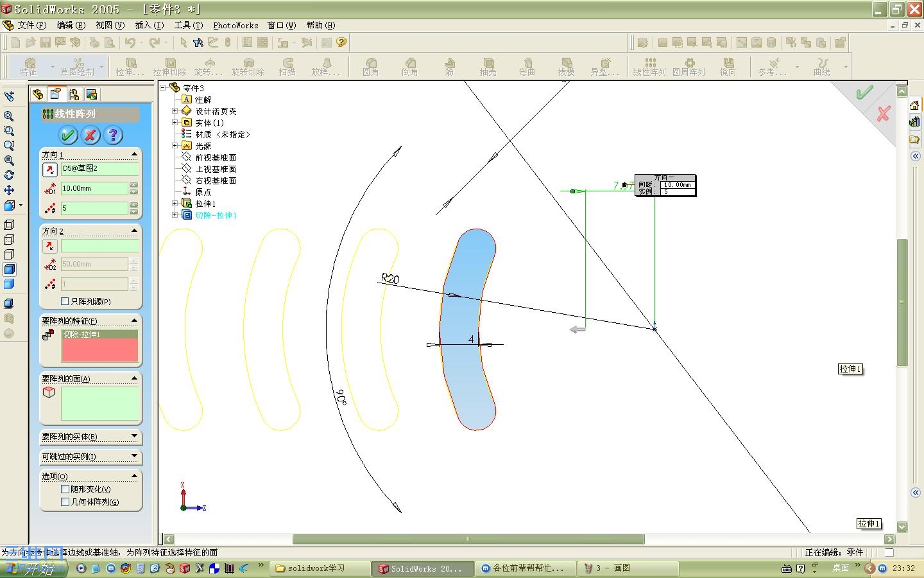
Task: Reverse direction 2 with the arrow button
Action: 49,246
